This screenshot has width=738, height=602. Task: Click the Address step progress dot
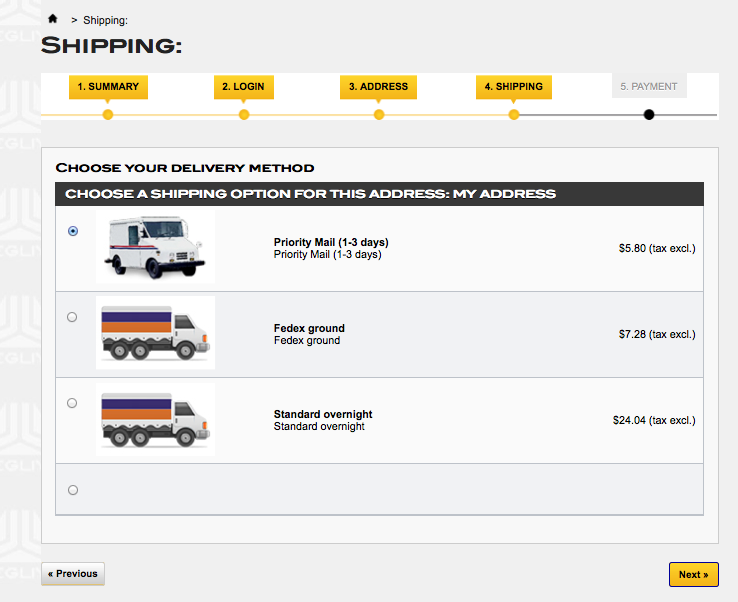[x=379, y=115]
